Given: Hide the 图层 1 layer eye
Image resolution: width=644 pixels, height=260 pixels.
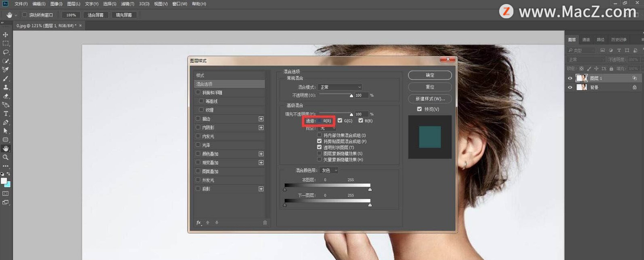Looking at the screenshot, I should 570,78.
